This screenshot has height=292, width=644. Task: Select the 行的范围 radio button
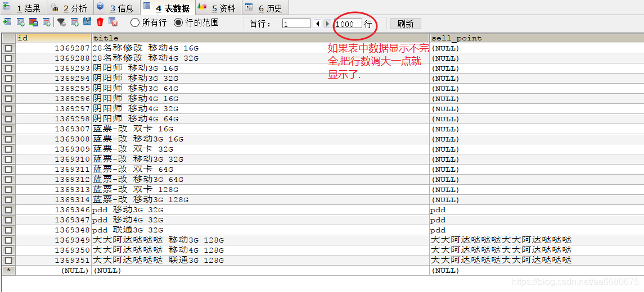178,23
